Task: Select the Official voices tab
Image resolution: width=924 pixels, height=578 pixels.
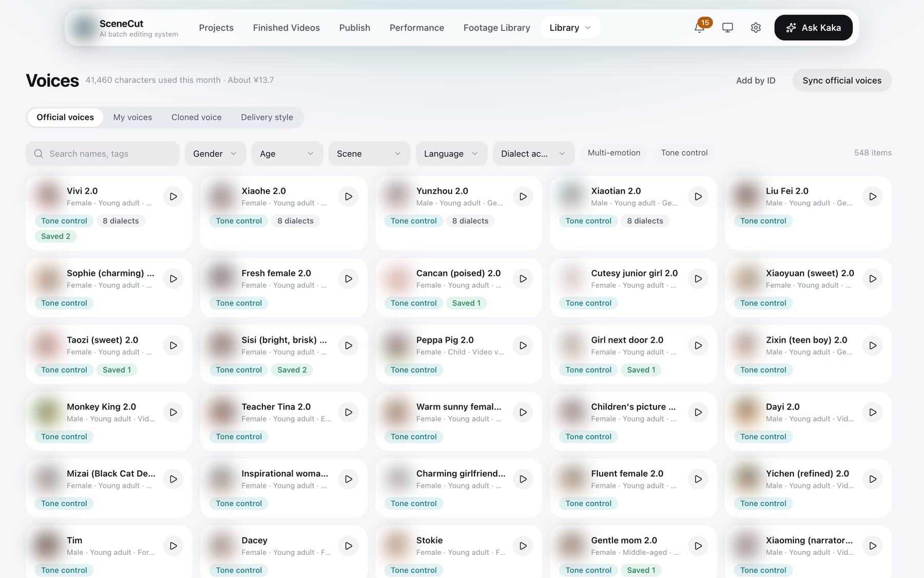Action: 65,117
